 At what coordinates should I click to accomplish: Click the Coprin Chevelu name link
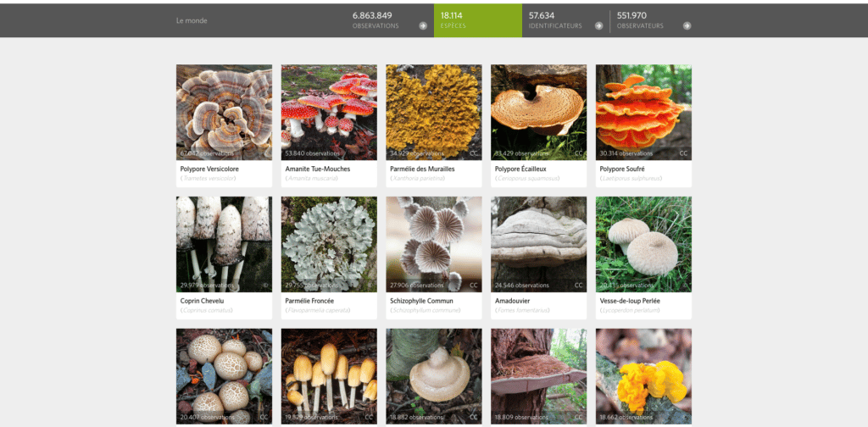click(203, 301)
